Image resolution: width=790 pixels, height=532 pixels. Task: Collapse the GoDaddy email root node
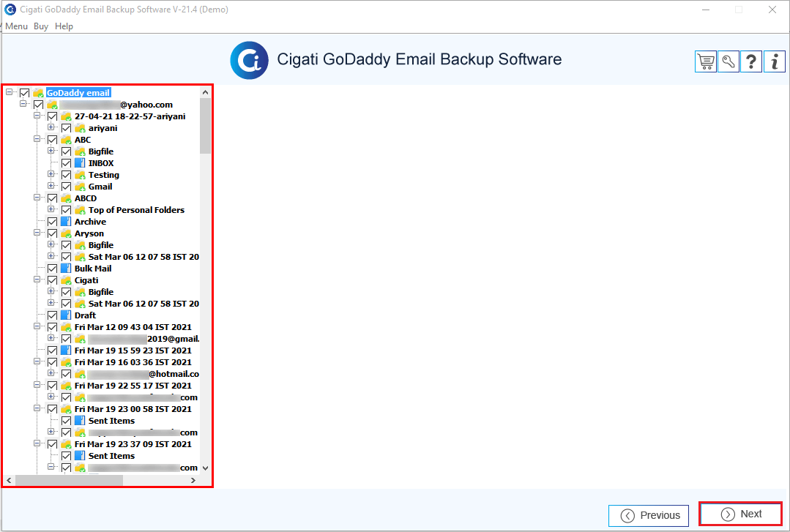tap(9, 92)
